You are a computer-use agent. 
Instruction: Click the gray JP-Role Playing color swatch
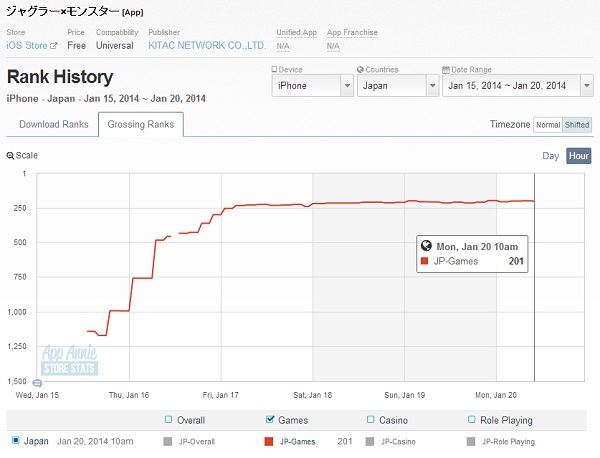[x=471, y=442]
